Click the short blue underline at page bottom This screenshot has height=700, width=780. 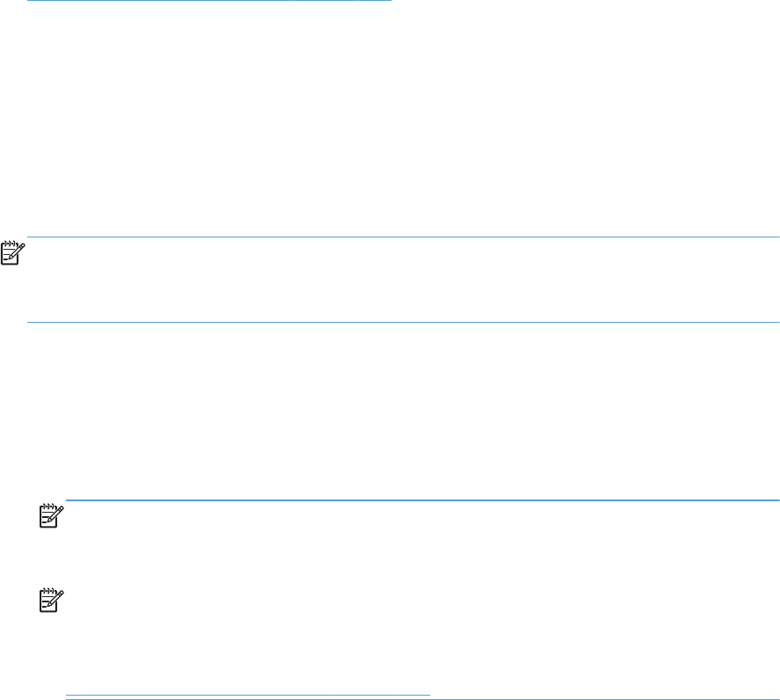tap(248, 696)
